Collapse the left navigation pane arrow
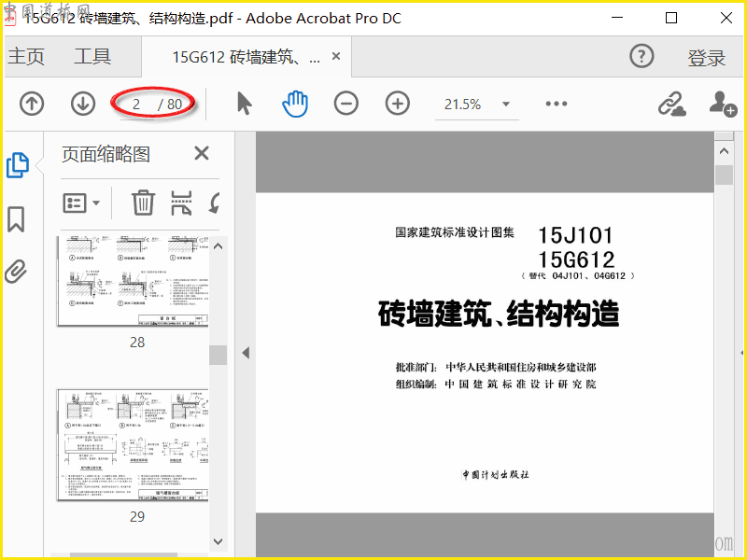Image resolution: width=747 pixels, height=560 pixels. [x=246, y=353]
